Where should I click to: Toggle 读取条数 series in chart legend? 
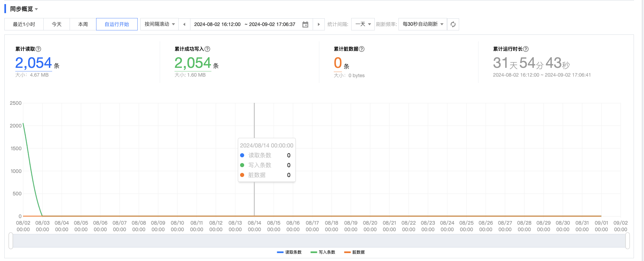coord(289,252)
